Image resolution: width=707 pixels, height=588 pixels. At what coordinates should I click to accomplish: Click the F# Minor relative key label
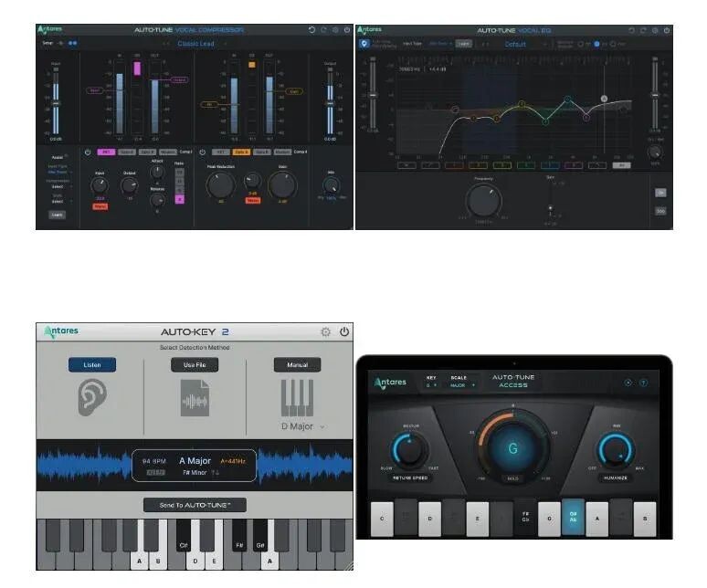(195, 472)
